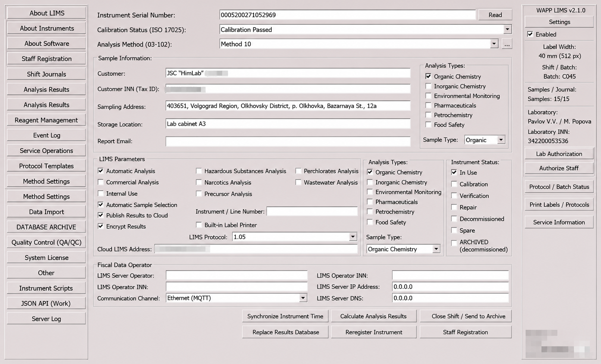The image size is (601, 364).
Task: Click the Report Email field
Action: point(288,141)
